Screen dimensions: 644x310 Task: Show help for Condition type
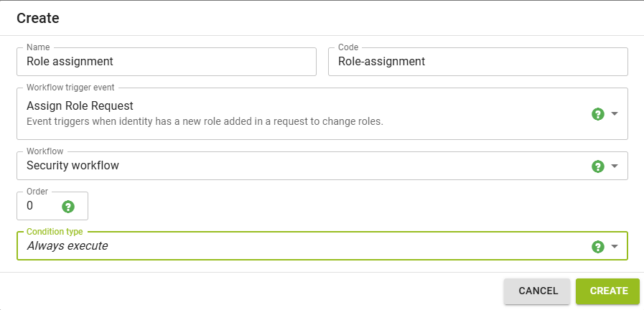pos(598,246)
